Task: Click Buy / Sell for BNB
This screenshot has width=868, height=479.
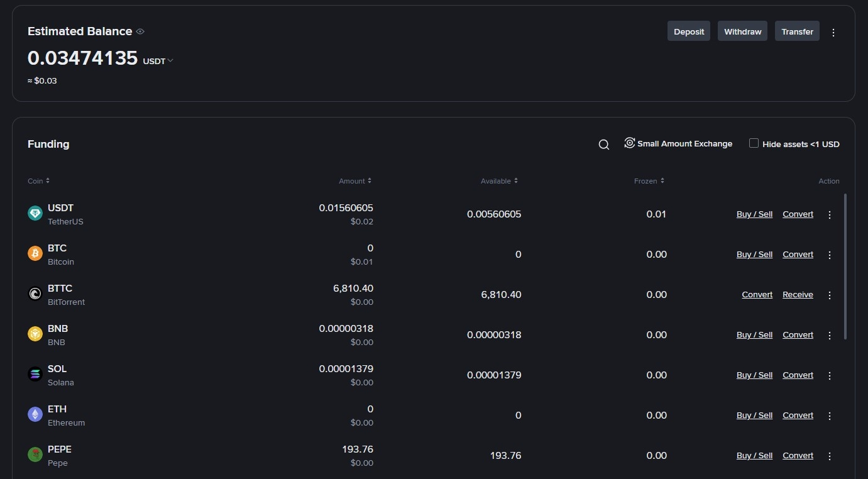Action: click(x=754, y=335)
